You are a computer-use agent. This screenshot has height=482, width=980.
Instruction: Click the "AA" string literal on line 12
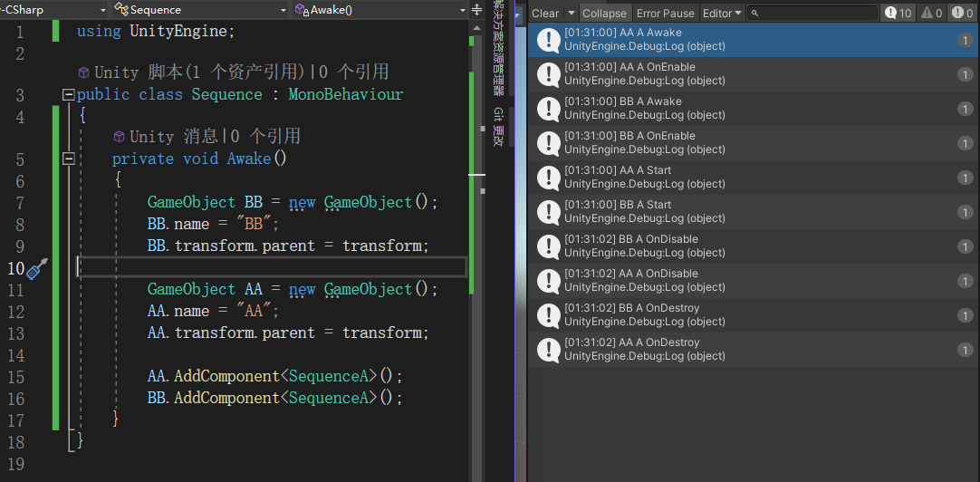(253, 311)
